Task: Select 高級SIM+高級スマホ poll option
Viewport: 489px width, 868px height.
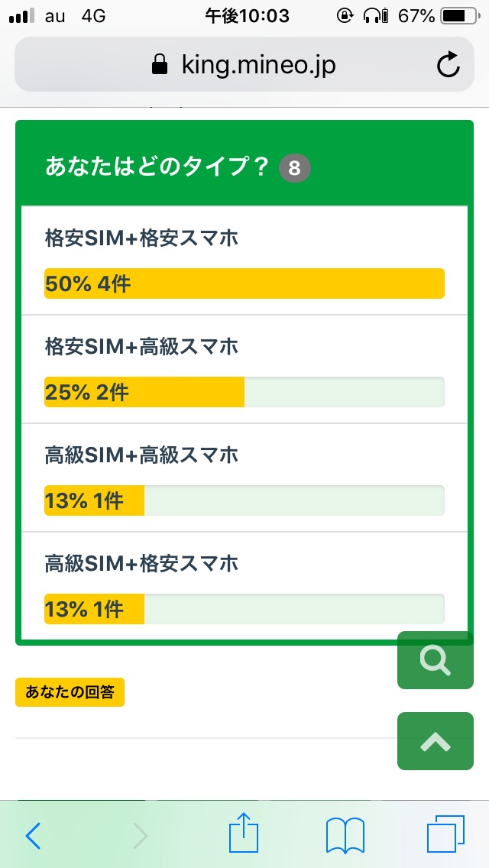Action: click(142, 455)
